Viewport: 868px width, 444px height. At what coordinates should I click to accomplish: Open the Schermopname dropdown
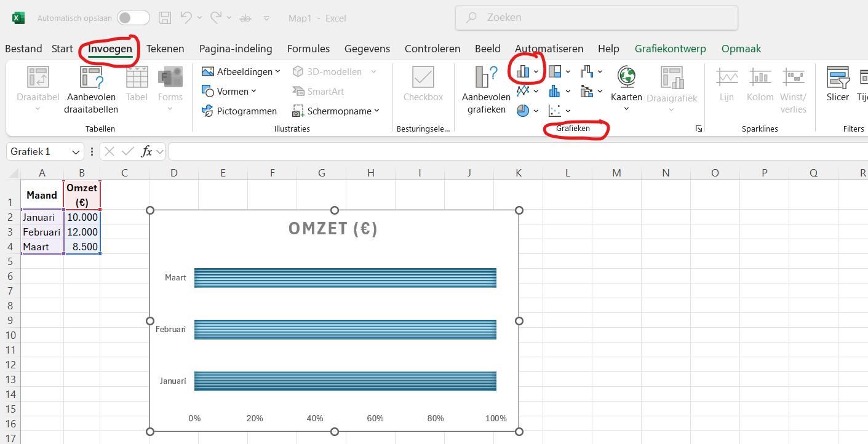[336, 111]
